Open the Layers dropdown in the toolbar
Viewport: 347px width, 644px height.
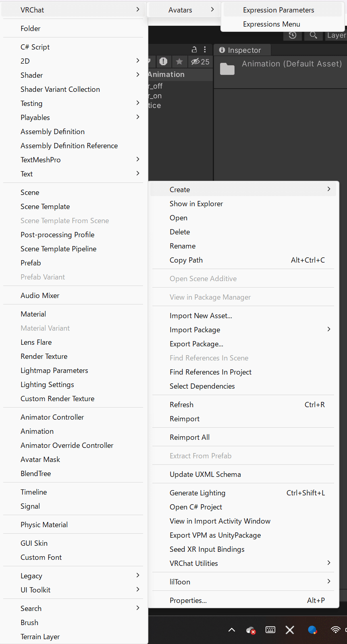pyautogui.click(x=336, y=35)
